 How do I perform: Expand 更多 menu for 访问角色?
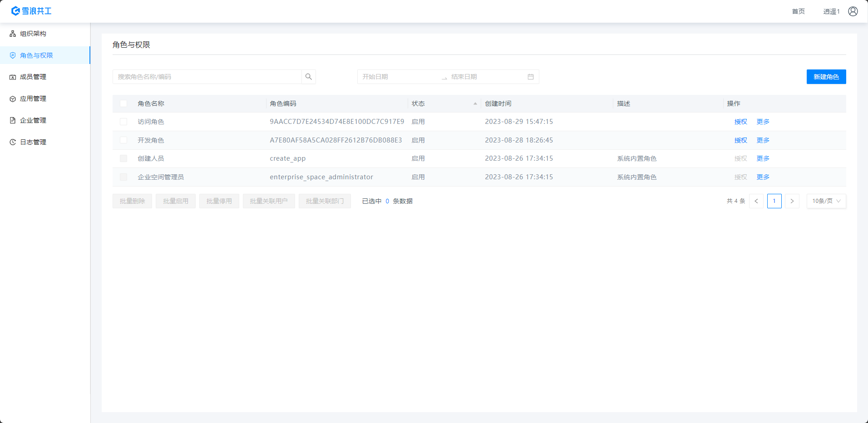763,122
